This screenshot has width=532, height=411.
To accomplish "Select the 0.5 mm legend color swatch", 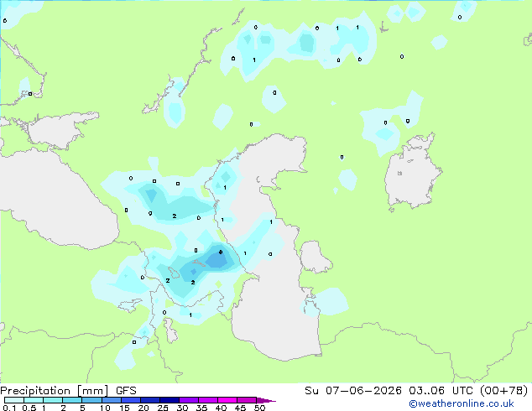I will (x=34, y=400).
